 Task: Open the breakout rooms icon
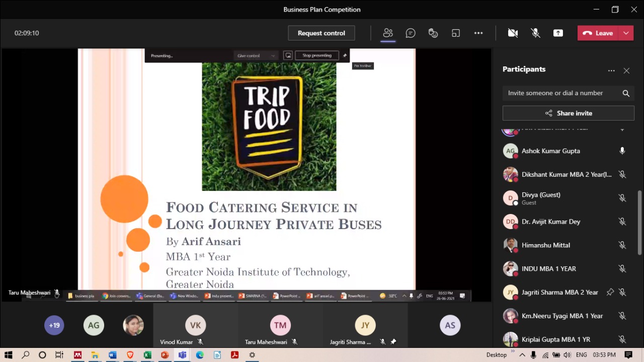coord(456,33)
